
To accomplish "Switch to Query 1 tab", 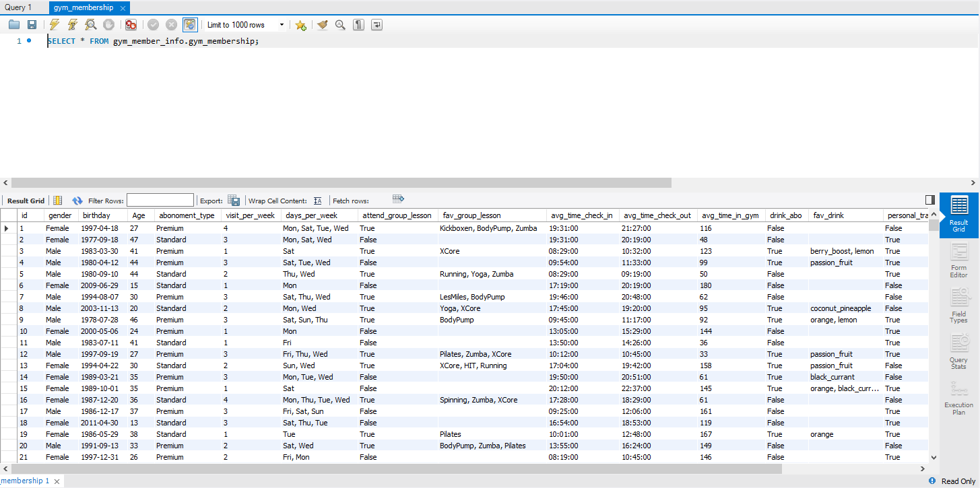I will (x=18, y=7).
